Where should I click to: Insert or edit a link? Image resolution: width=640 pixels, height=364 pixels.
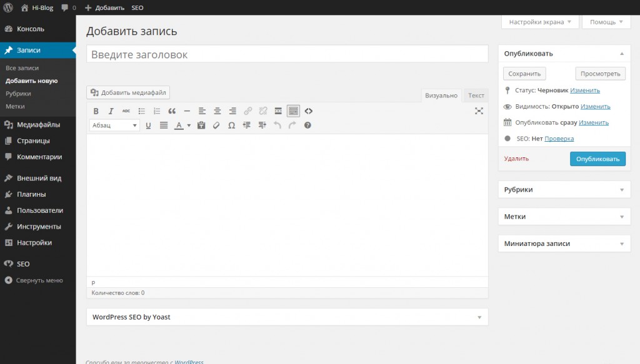247,111
